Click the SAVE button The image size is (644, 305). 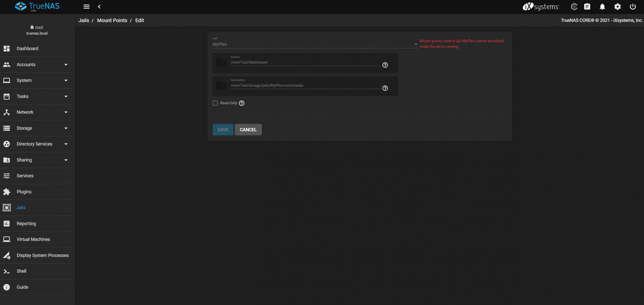pos(223,130)
